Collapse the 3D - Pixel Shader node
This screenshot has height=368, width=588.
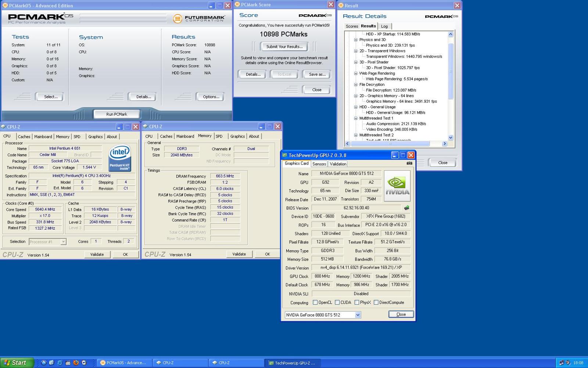355,62
